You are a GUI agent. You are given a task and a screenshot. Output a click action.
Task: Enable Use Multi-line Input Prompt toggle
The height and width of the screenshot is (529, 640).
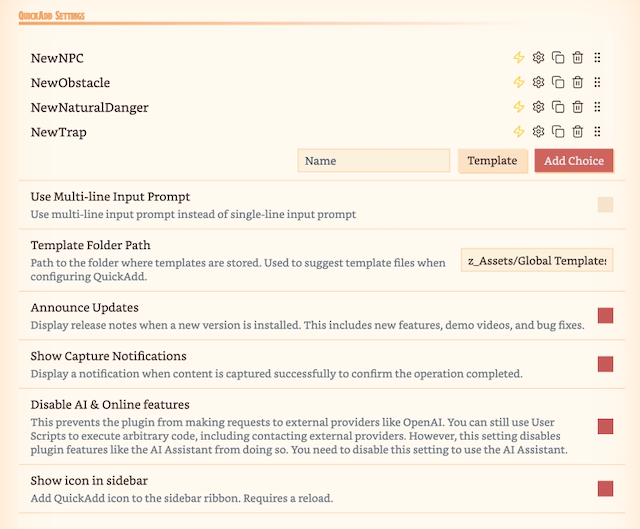tap(605, 204)
